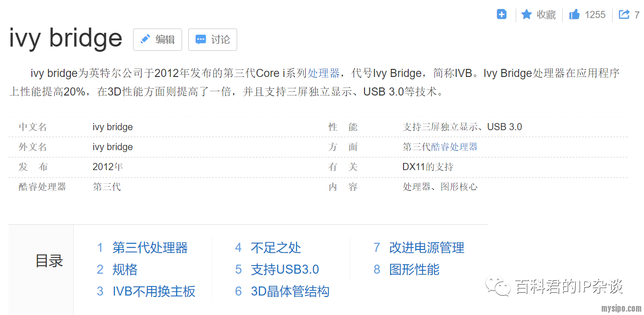Open the 酷睿处理器 link in info table
This screenshot has width=644, height=315.
[454, 147]
